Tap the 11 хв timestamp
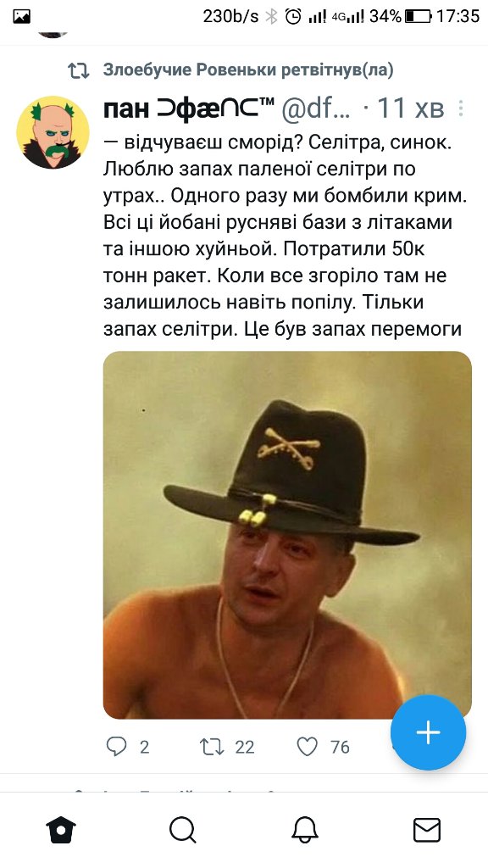Image resolution: width=488 pixels, height=868 pixels. pyautogui.click(x=410, y=108)
